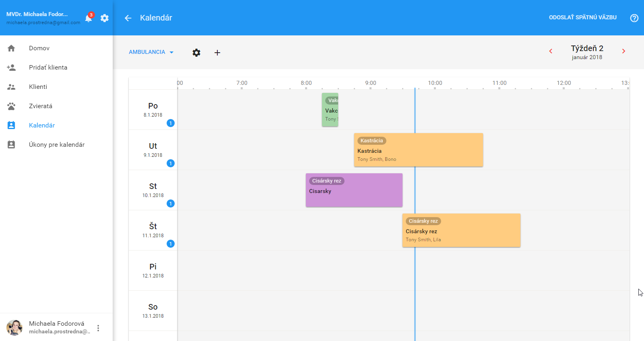The height and width of the screenshot is (341, 644).
Task: Navigate to Domov in sidebar
Action: [39, 48]
